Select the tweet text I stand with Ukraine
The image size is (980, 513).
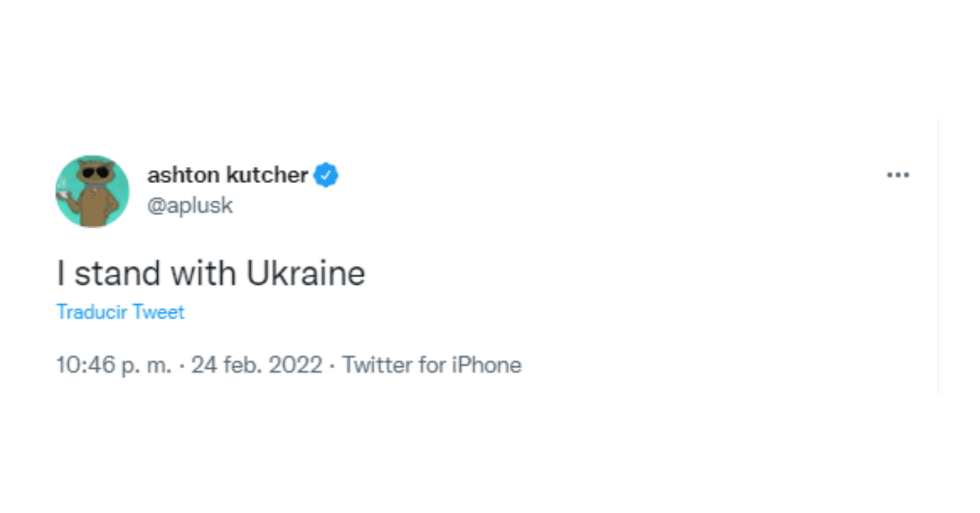point(211,273)
